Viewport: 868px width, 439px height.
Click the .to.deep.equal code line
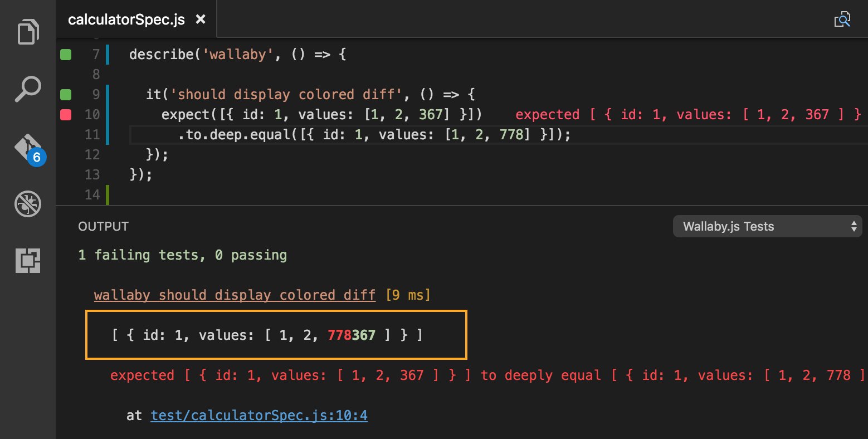(374, 135)
